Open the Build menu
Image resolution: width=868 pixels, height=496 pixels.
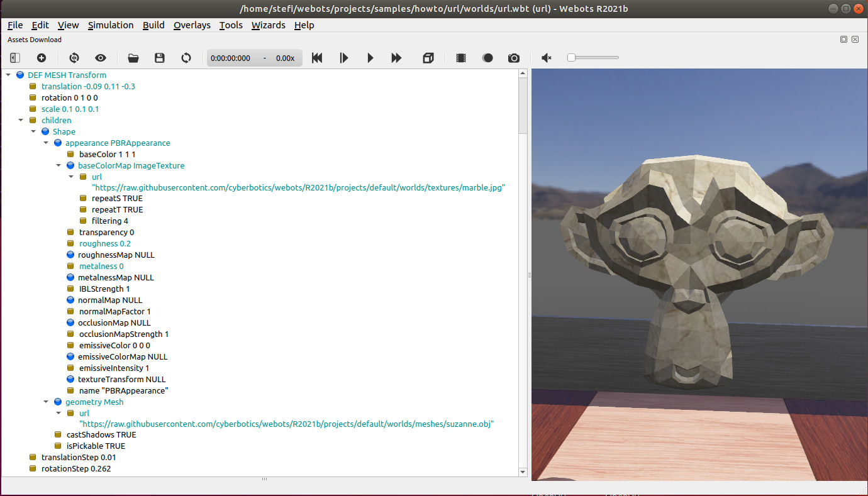pyautogui.click(x=153, y=25)
